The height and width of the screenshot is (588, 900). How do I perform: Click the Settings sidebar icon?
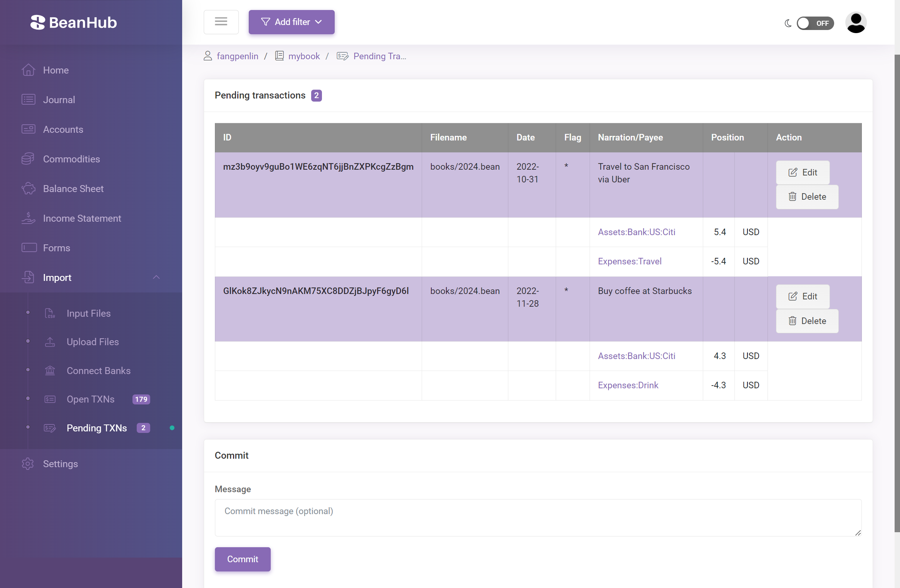[x=27, y=464]
